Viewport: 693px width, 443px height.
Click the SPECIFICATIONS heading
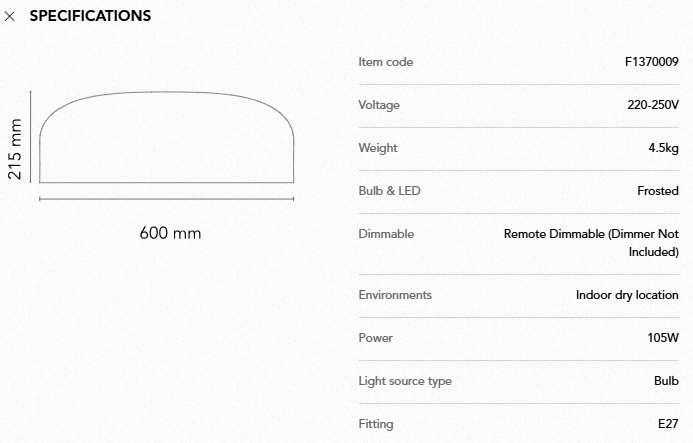90,16
